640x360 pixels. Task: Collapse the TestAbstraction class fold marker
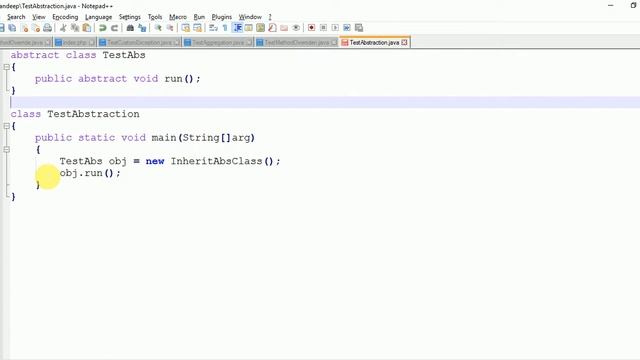[6, 126]
